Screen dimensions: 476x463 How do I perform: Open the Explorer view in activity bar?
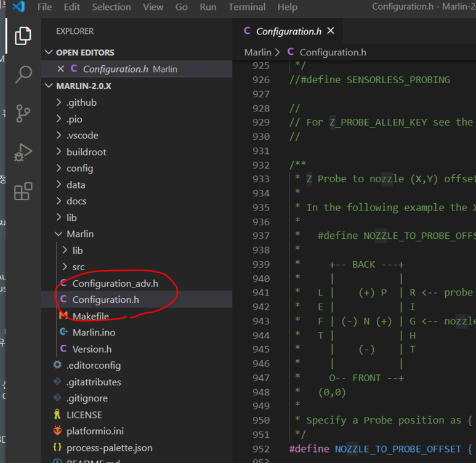(x=23, y=36)
